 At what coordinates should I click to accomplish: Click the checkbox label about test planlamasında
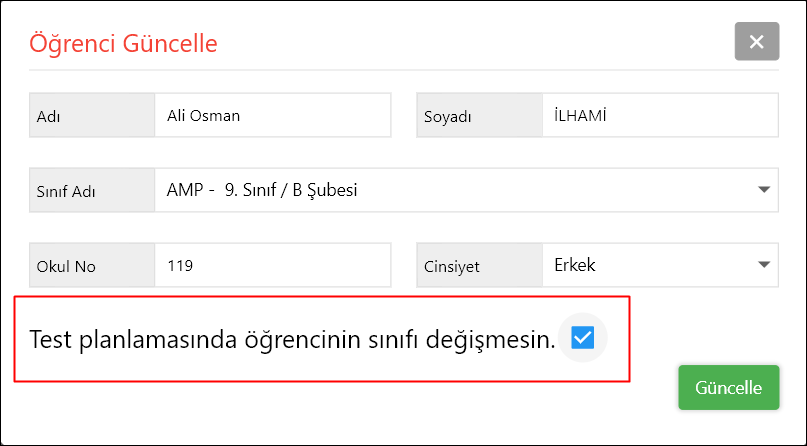pyautogui.click(x=292, y=339)
